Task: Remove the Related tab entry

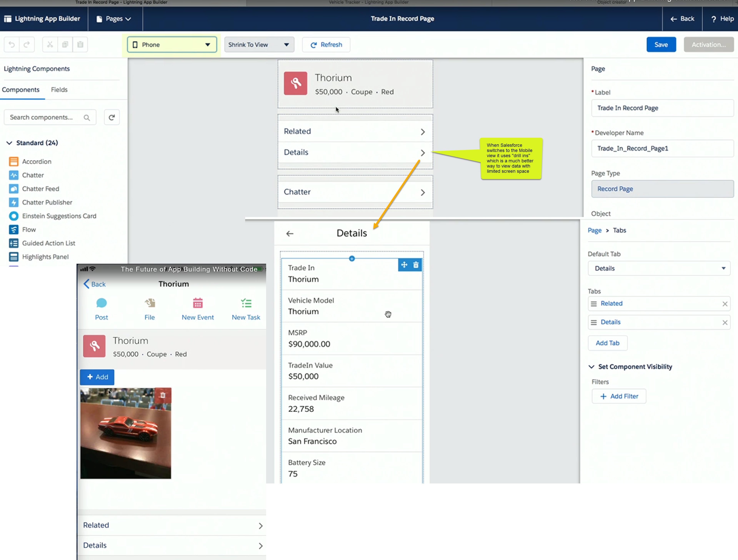Action: 725,304
